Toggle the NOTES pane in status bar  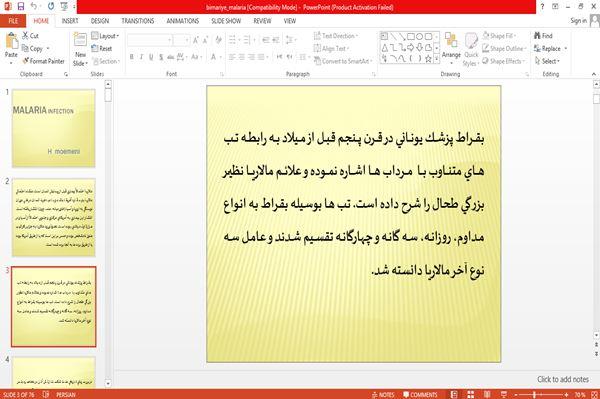tap(383, 394)
